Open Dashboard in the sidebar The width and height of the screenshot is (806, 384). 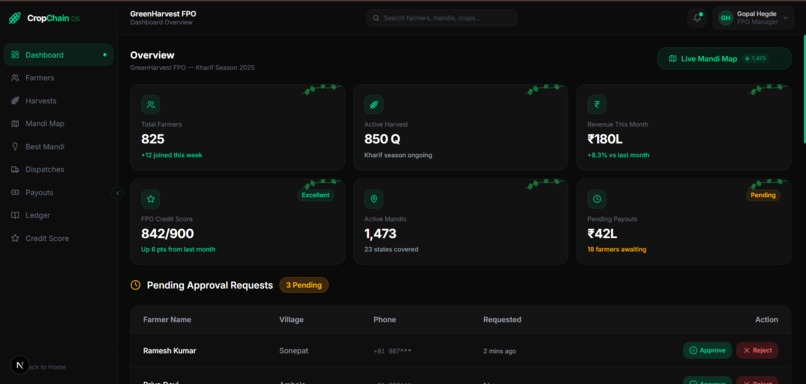point(59,55)
